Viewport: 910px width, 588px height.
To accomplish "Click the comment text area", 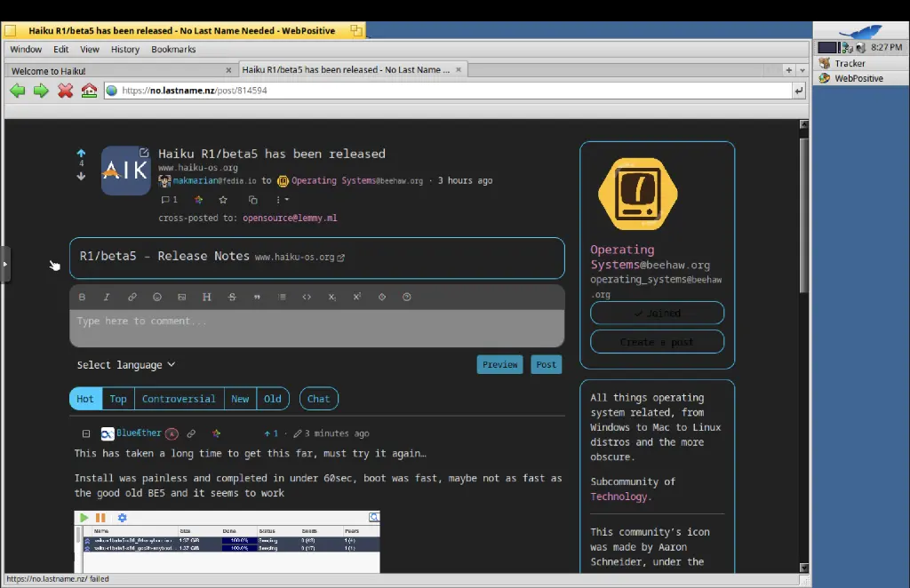I will [x=317, y=329].
